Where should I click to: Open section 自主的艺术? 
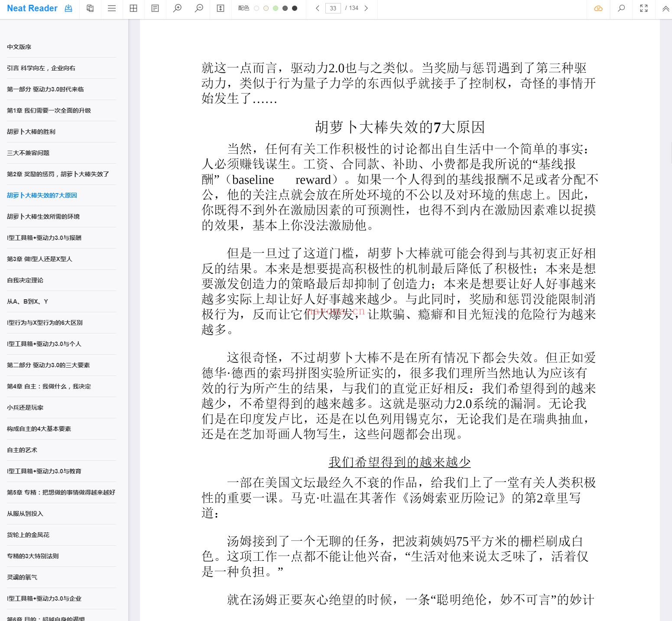coord(22,450)
